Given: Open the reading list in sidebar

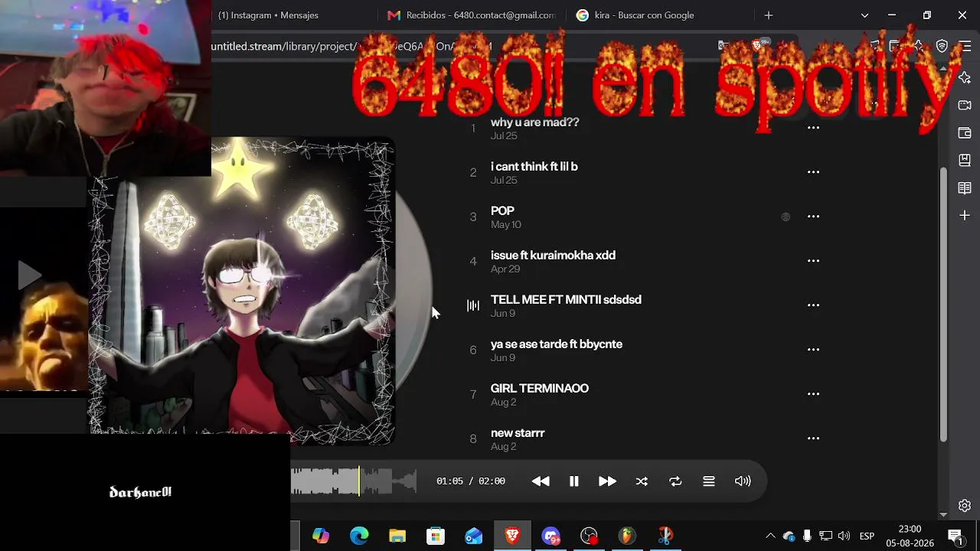Looking at the screenshot, I should (x=965, y=188).
